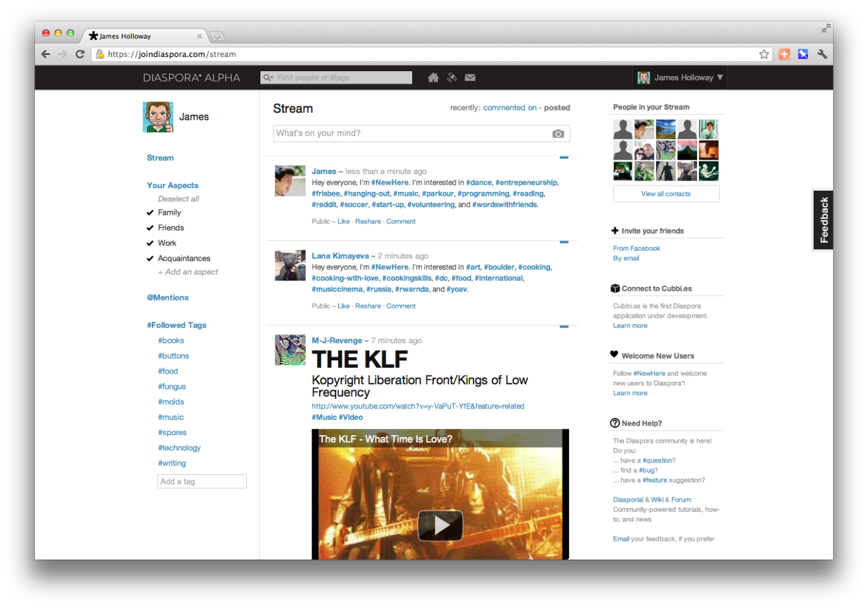Click the Add a tag field
Screen dimensions: 868x608
click(202, 481)
